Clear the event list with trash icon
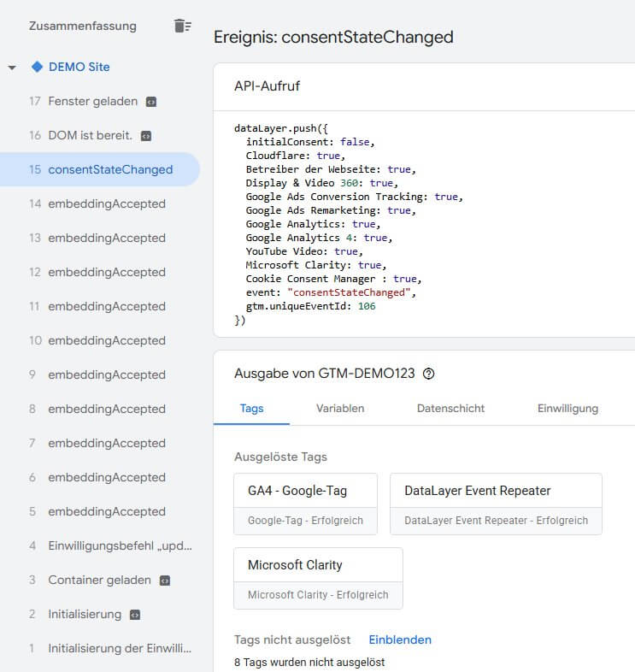The height and width of the screenshot is (672, 635). [183, 26]
